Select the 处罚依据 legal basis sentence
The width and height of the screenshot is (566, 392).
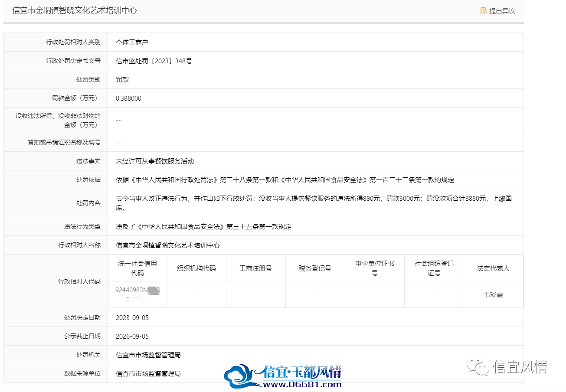285,180
